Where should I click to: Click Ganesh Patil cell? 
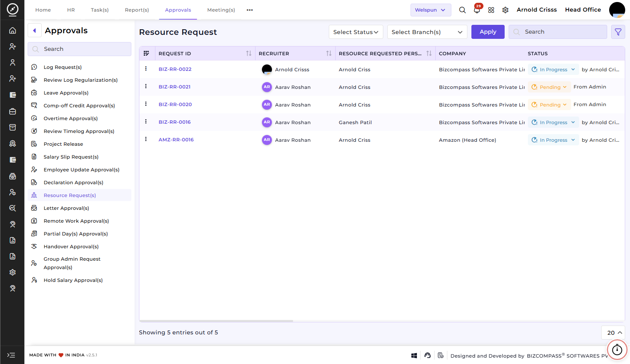pos(355,123)
